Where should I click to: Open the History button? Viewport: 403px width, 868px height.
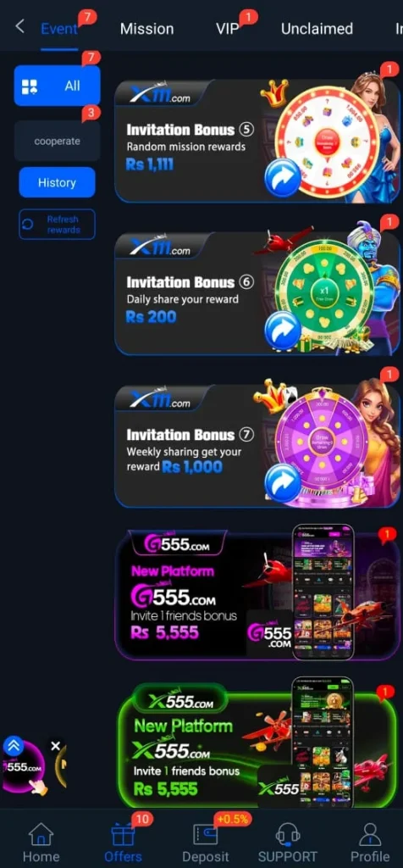point(57,183)
